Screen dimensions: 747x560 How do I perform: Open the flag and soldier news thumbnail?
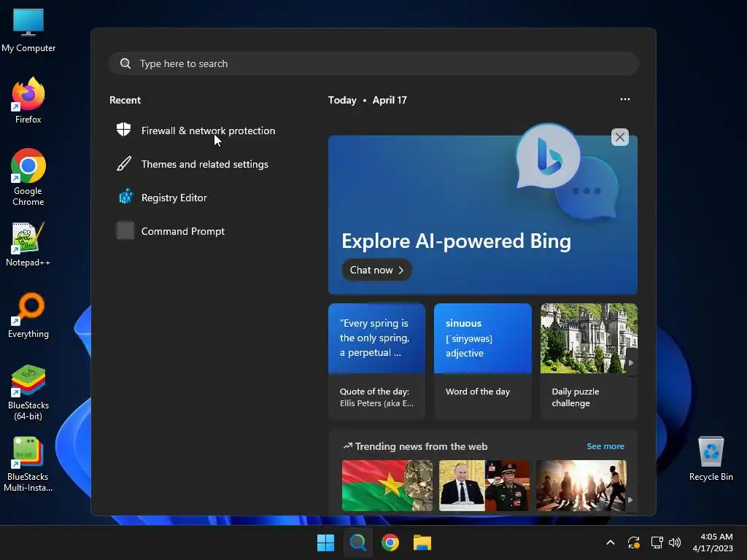[387, 485]
